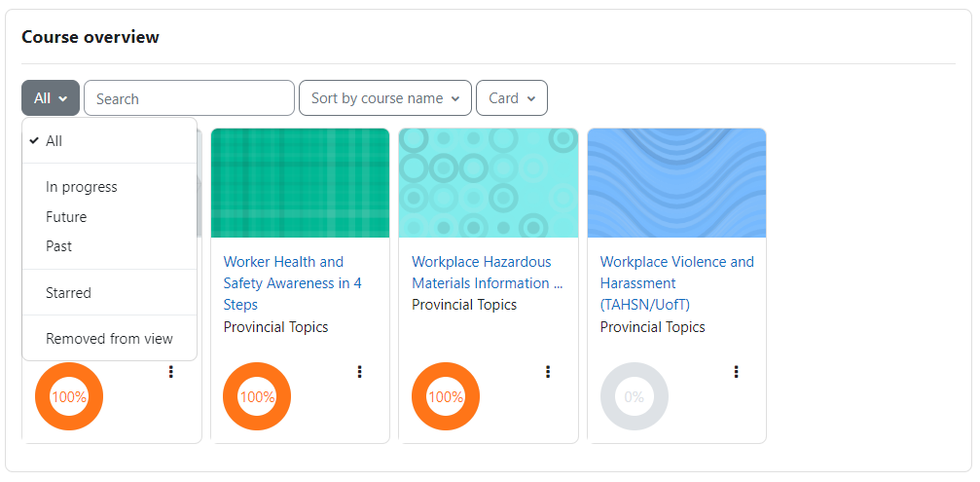Open three-dot menu on Violence and Harassment card

point(737,372)
